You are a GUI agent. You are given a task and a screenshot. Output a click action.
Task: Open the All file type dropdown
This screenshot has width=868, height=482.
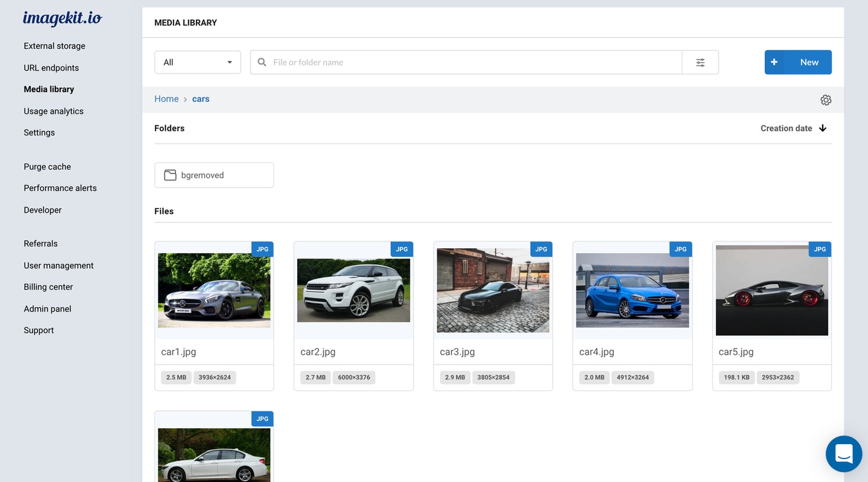tap(198, 62)
